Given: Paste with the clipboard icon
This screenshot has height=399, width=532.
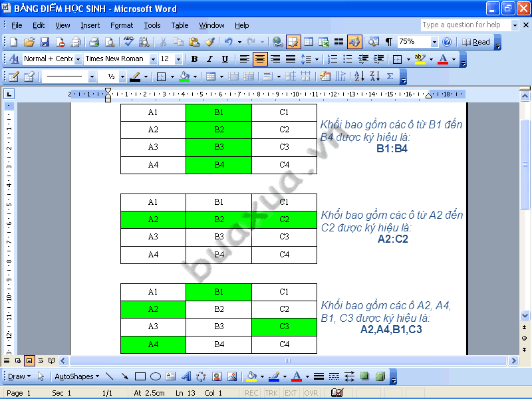Looking at the screenshot, I should [194, 42].
